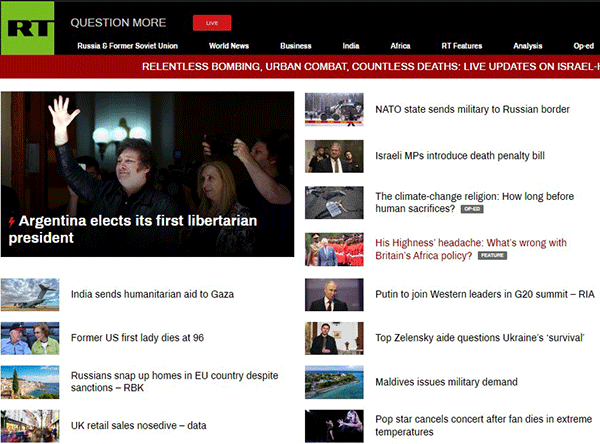Open RT Features in navigation

coord(461,46)
